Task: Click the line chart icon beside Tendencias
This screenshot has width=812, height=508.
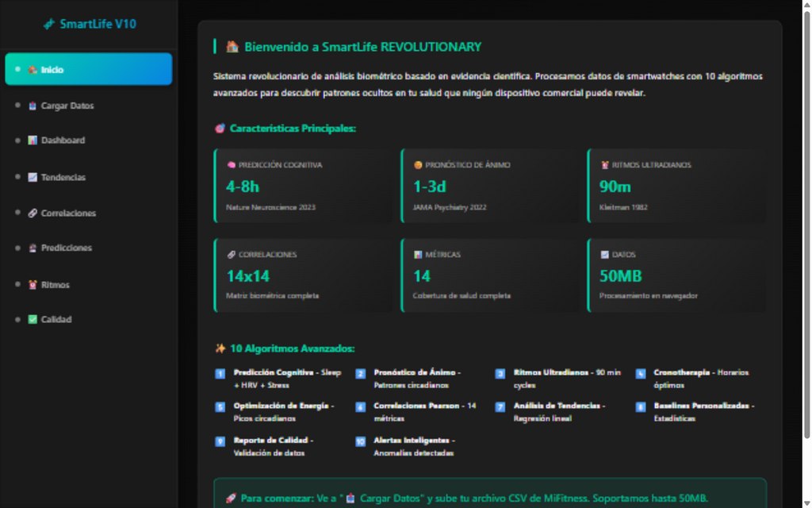Action: coord(33,177)
